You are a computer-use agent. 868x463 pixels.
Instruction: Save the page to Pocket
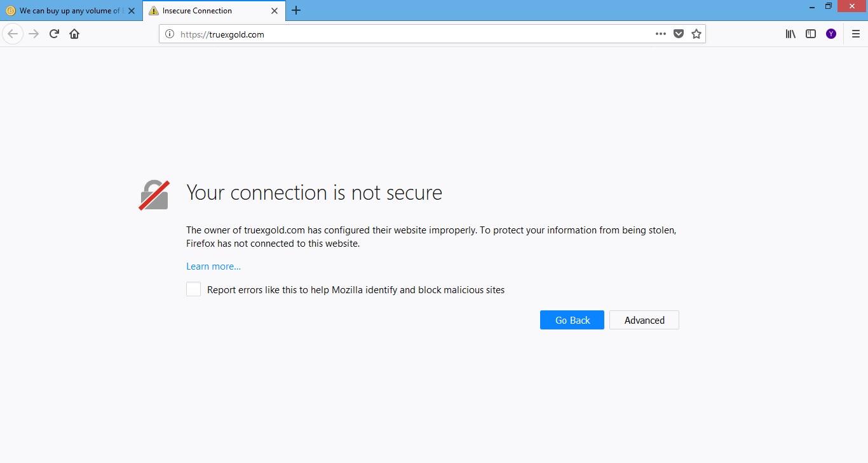pyautogui.click(x=679, y=34)
